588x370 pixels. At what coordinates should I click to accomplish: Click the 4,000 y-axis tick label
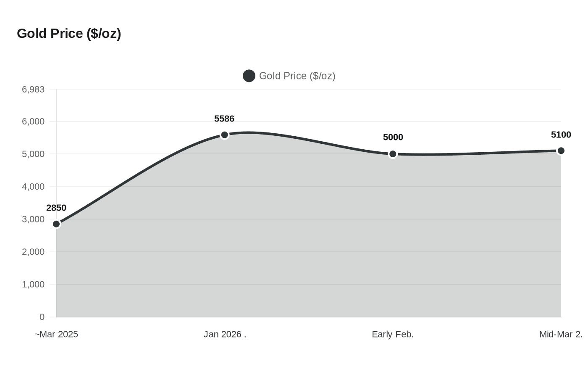coord(33,187)
